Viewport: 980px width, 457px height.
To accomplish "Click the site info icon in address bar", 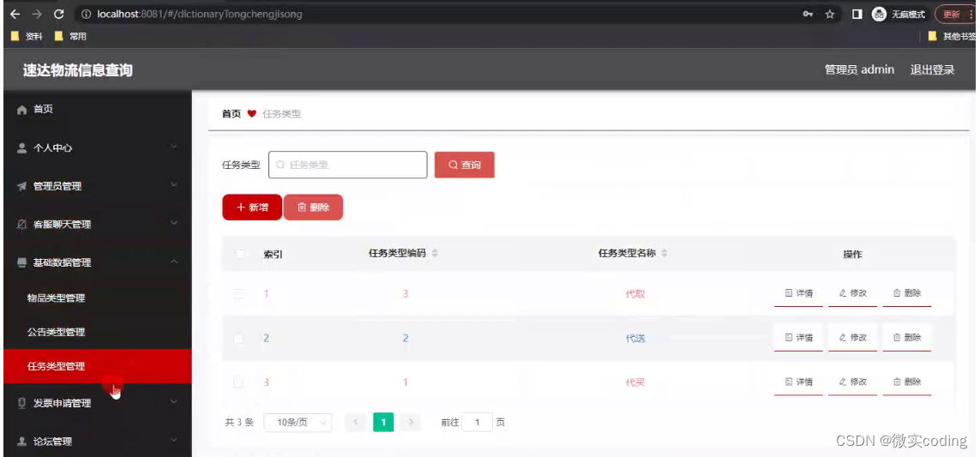I will click(x=87, y=14).
